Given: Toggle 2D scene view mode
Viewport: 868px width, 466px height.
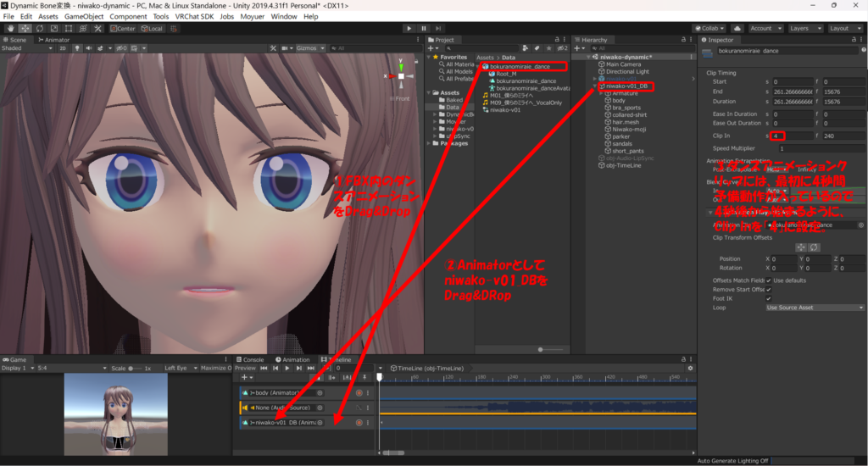Looking at the screenshot, I should [x=62, y=48].
